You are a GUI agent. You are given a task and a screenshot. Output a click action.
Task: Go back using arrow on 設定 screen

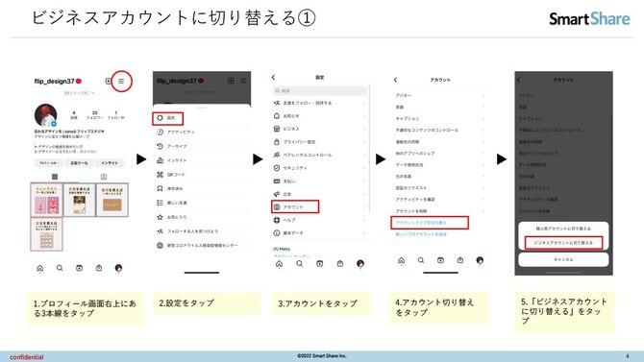pyautogui.click(x=274, y=77)
